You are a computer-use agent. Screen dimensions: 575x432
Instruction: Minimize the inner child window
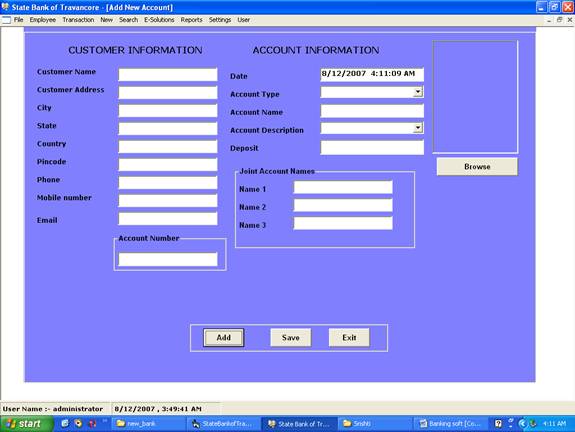(x=549, y=20)
